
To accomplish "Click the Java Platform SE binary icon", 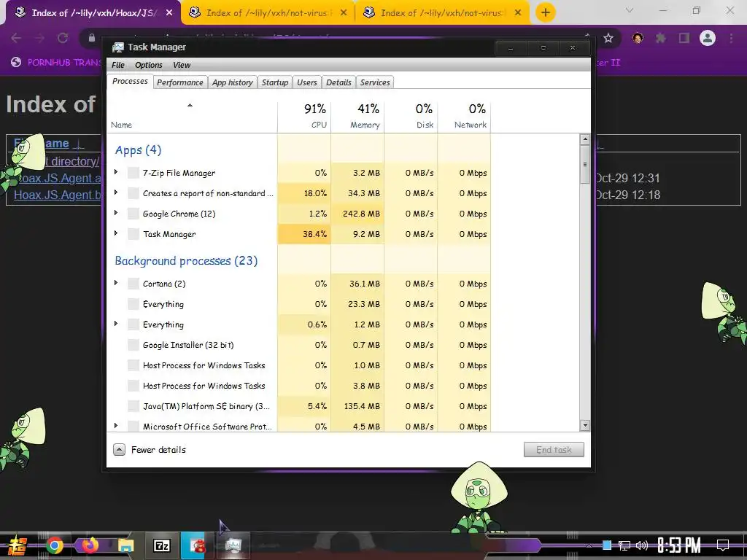I will (133, 406).
